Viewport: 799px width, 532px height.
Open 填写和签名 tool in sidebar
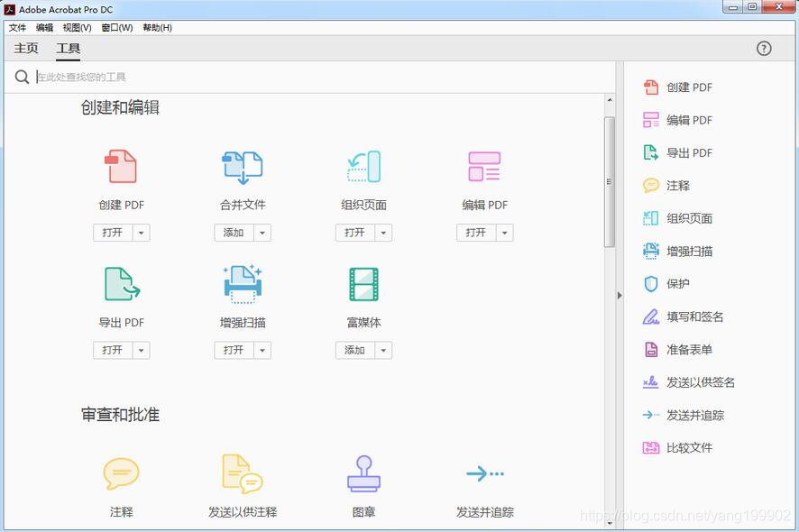(683, 317)
